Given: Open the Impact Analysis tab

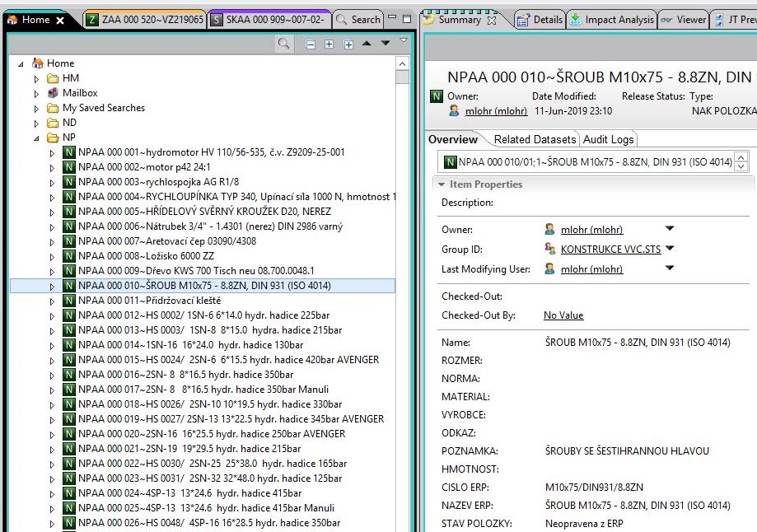Looking at the screenshot, I should pyautogui.click(x=612, y=20).
